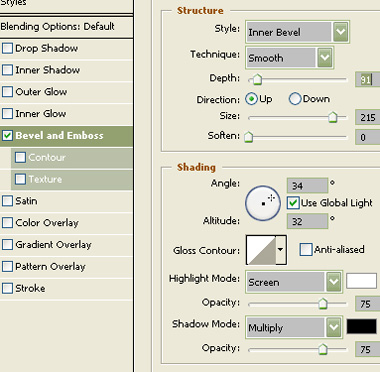Screen dimensions: 380x372
Task: Enable the Drop Shadow checkbox
Action: pyautogui.click(x=7, y=48)
